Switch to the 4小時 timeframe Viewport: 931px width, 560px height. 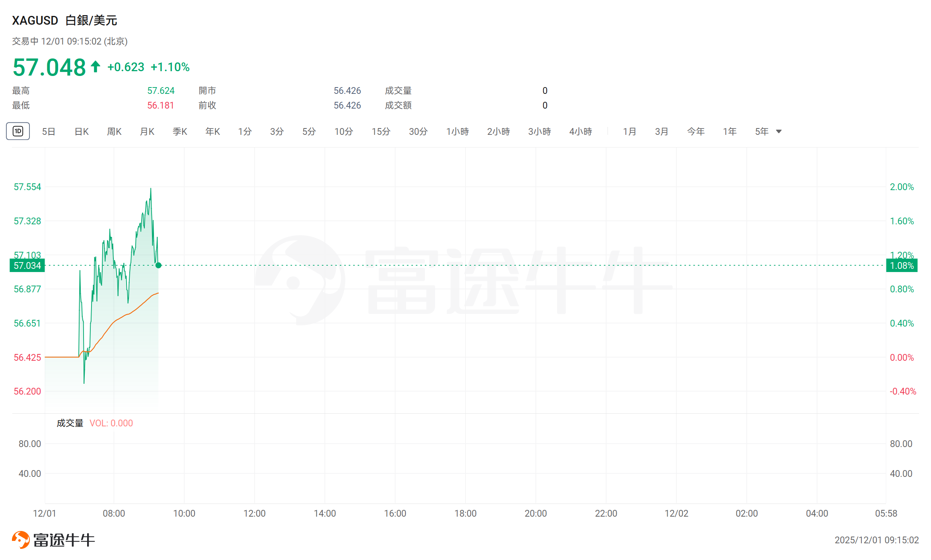pos(580,132)
